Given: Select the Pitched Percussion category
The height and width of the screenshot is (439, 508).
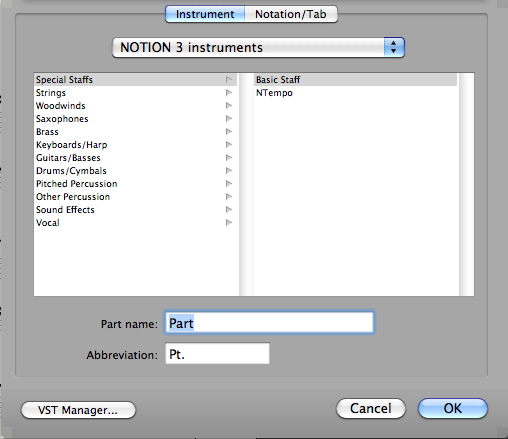Looking at the screenshot, I should [x=135, y=184].
